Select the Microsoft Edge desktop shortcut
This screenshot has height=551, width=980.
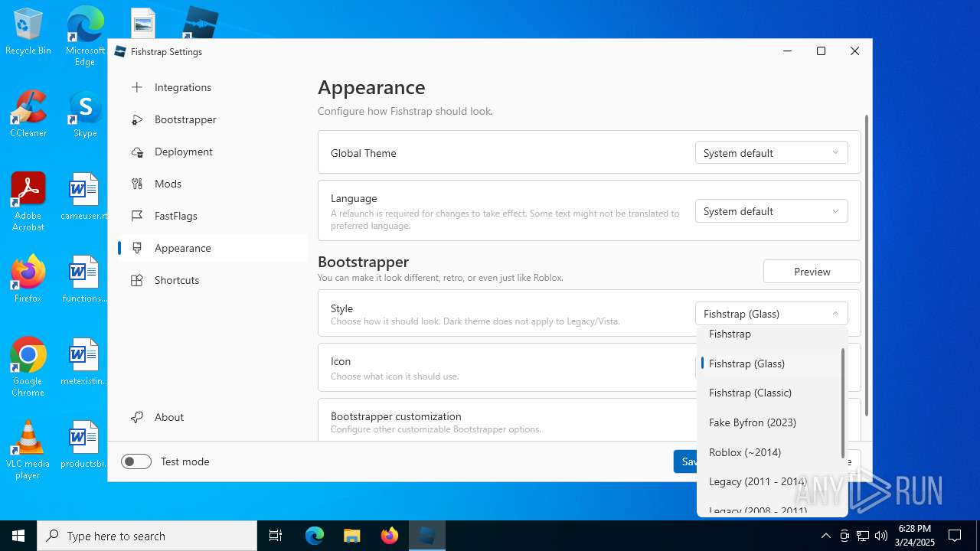coord(85,37)
